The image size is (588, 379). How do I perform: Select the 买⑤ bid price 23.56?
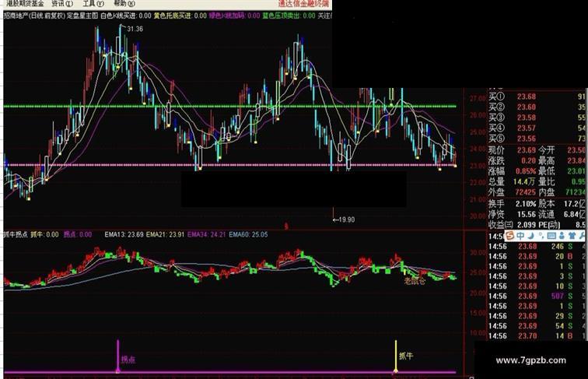point(527,139)
